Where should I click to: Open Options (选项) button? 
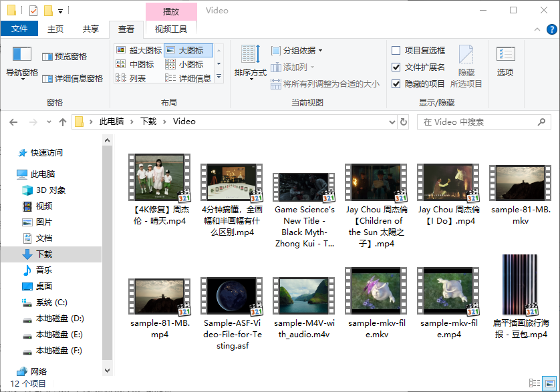(505, 61)
